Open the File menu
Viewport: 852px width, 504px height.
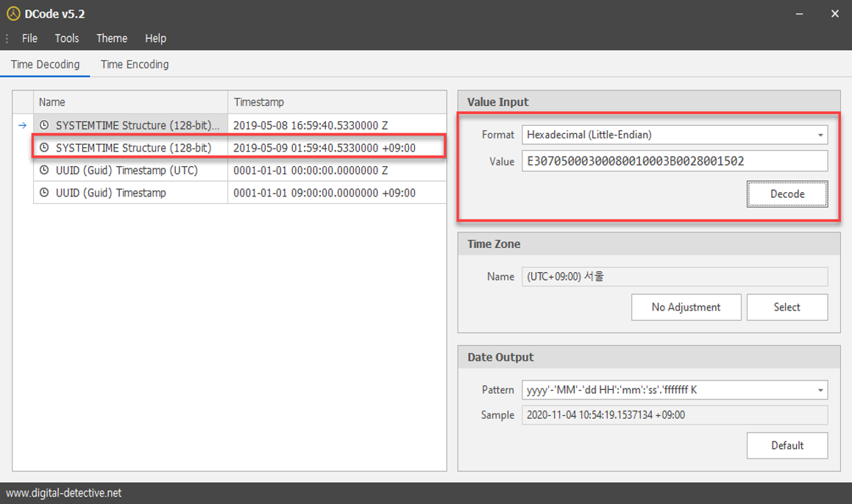click(29, 38)
